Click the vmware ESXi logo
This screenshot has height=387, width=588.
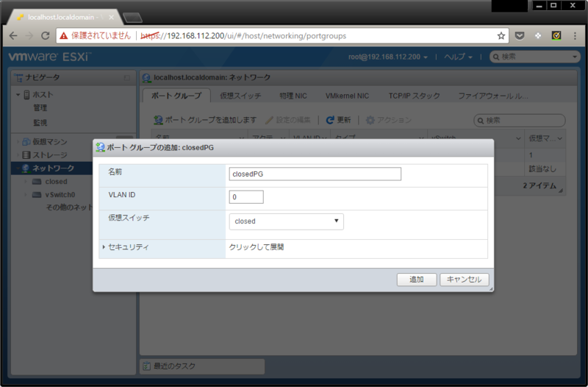click(49, 57)
